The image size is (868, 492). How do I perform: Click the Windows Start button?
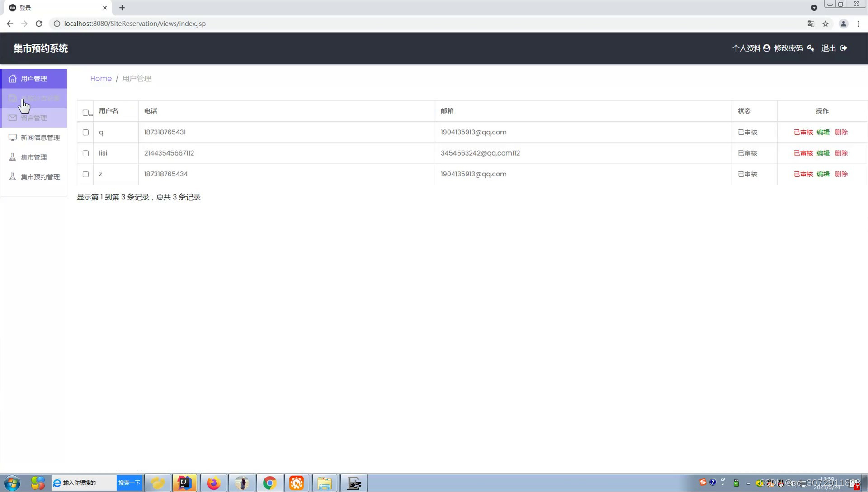[x=12, y=483]
